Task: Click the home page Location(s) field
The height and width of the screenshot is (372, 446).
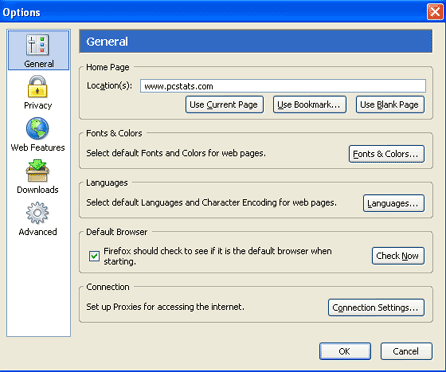Action: tap(283, 86)
